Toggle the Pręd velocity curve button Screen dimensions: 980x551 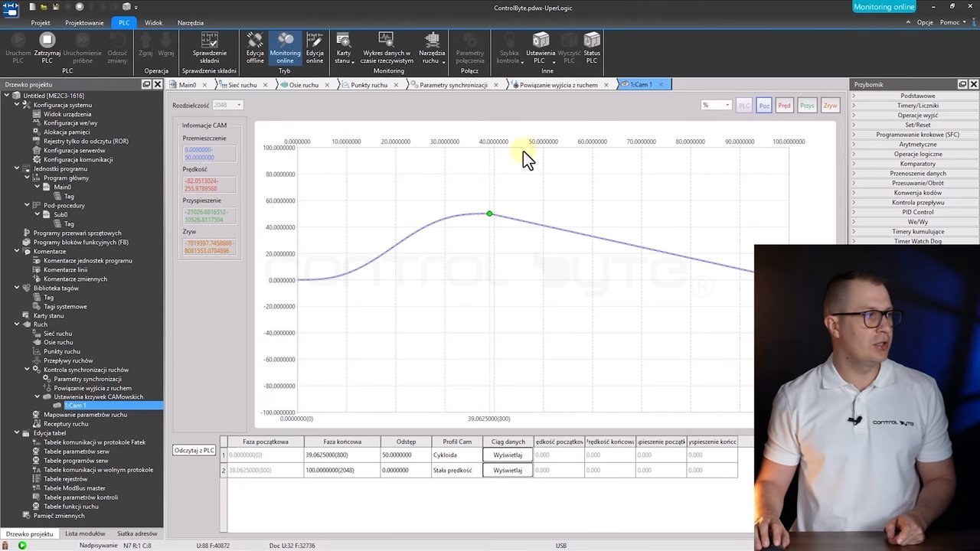[784, 106]
